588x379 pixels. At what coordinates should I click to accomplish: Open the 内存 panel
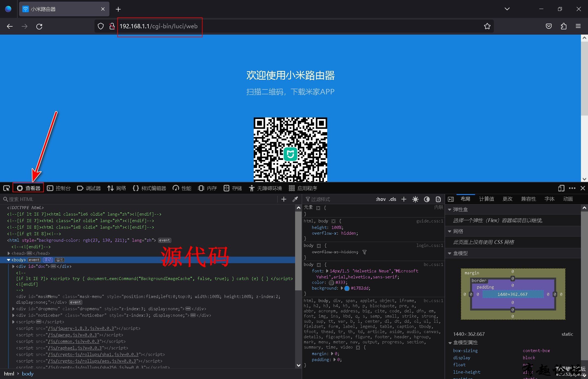pyautogui.click(x=207, y=188)
